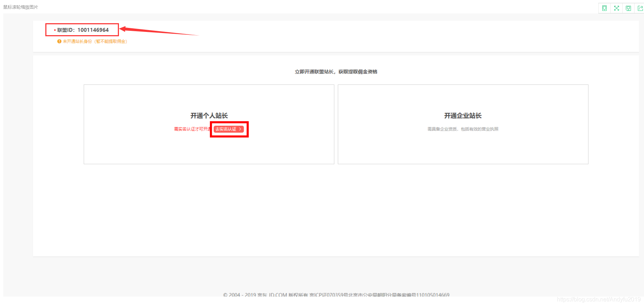This screenshot has width=644, height=306.
Task: Click the floppy disk save icon
Action: pyautogui.click(x=628, y=8)
